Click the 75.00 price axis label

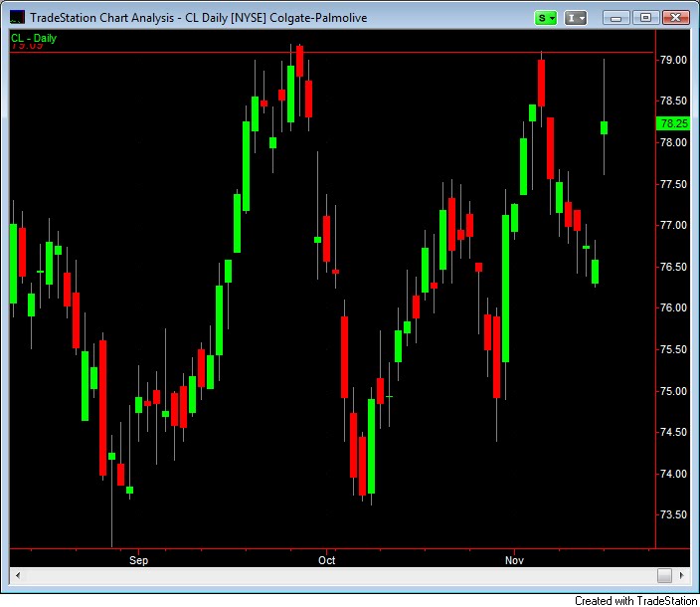674,391
